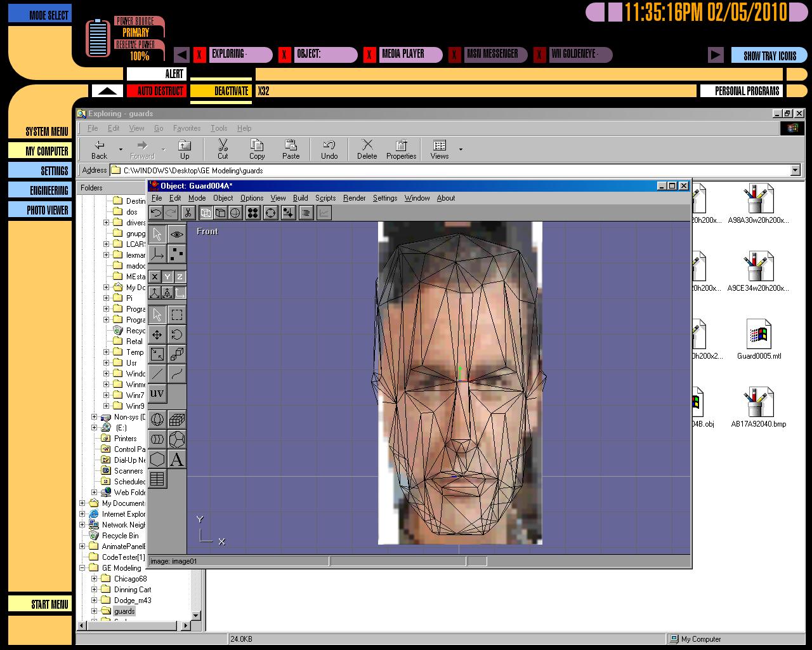Select the Move tool with four arrows
The width and height of the screenshot is (812, 650).
[157, 335]
